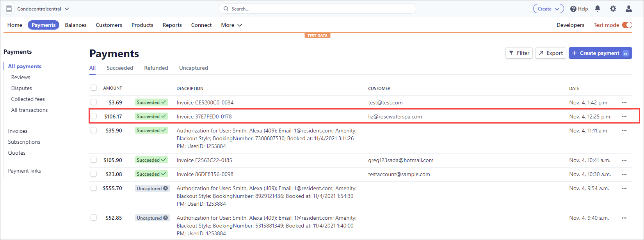Open settings via the gear icon
The height and width of the screenshot is (240, 644).
(x=613, y=9)
